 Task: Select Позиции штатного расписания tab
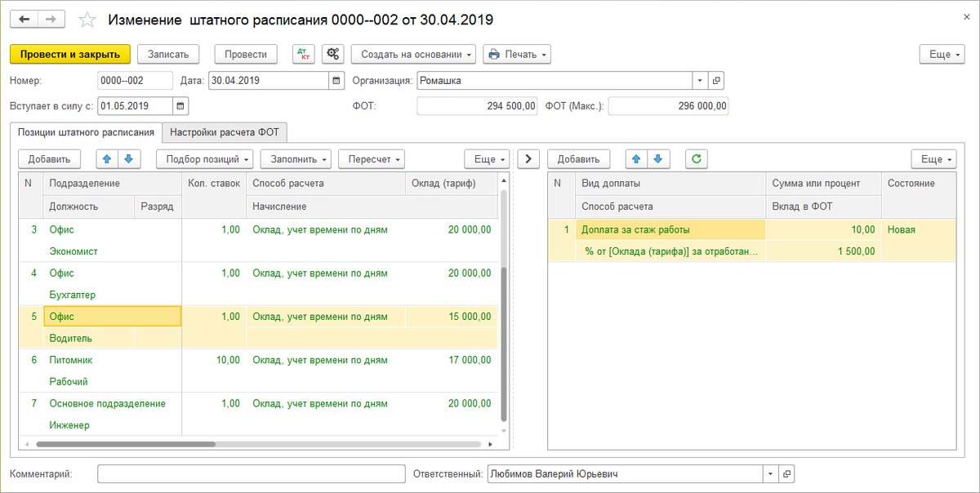pyautogui.click(x=86, y=132)
